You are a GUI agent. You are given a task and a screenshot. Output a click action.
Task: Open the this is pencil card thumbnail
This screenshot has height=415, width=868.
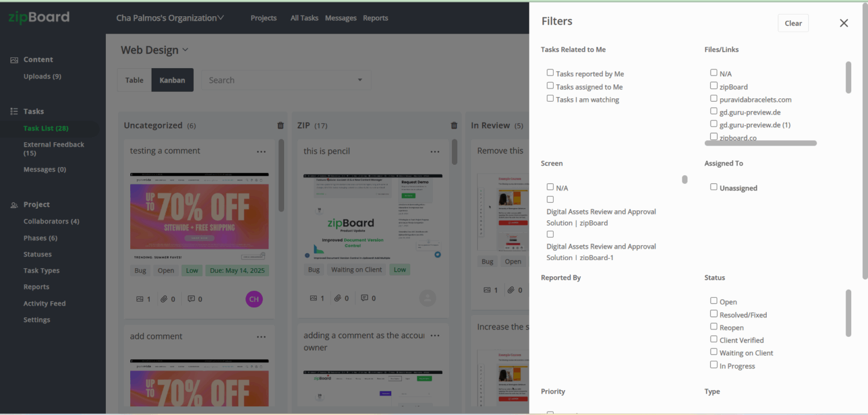[x=373, y=217]
